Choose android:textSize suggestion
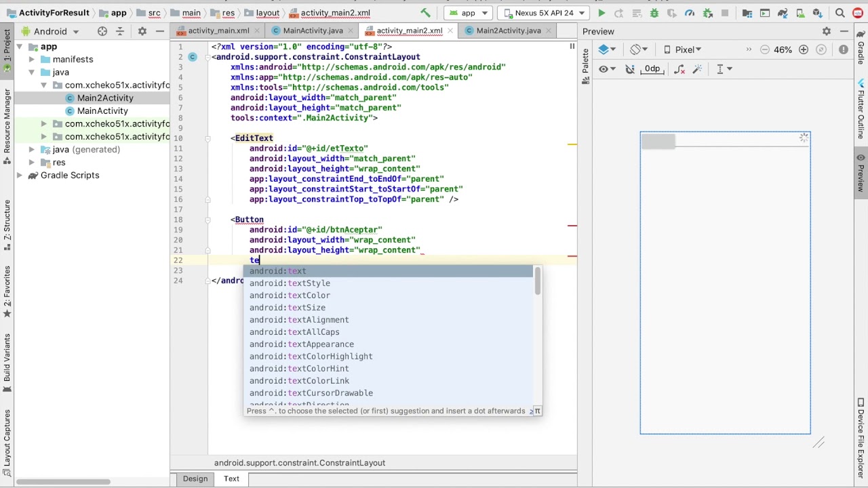Screen dimensions: 868x488 coord(389,308)
